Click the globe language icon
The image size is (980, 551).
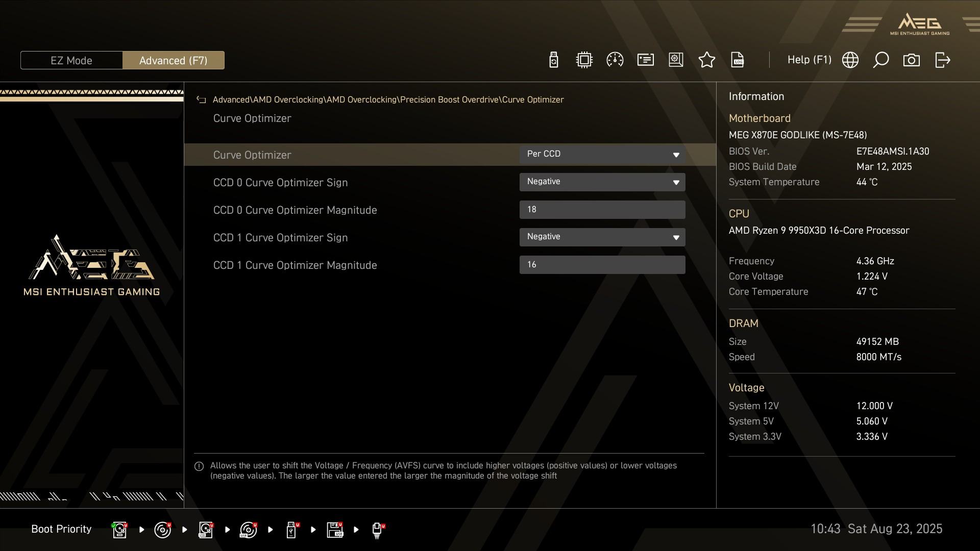[850, 60]
